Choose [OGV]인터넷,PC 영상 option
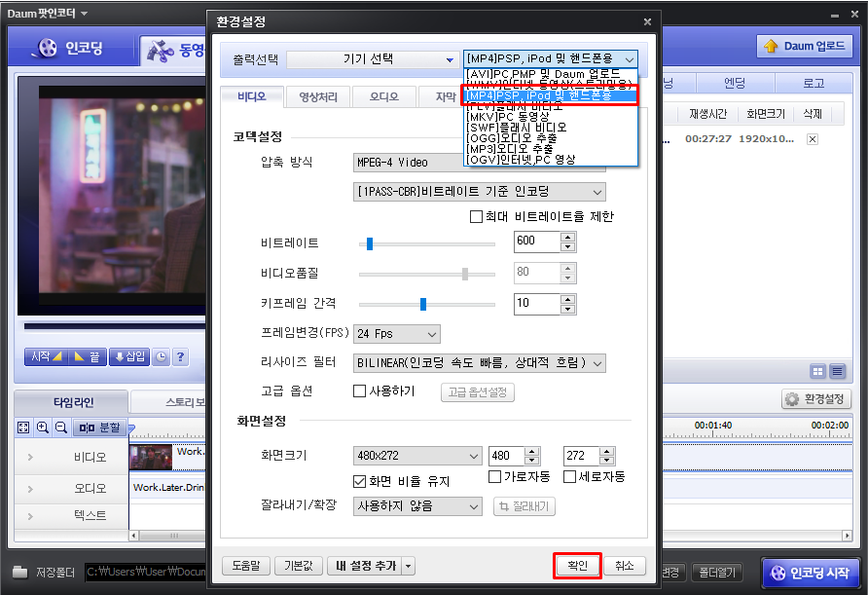Viewport: 868px width, 595px height. coord(550,160)
